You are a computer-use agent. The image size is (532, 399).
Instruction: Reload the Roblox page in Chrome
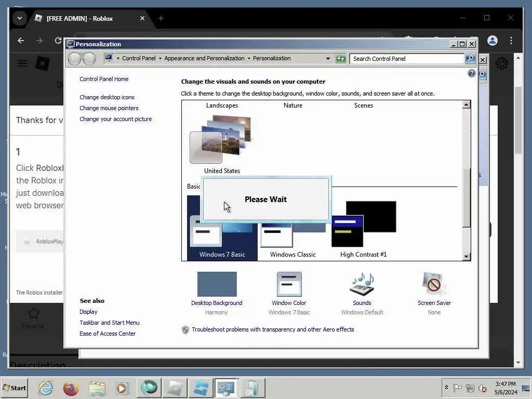(x=58, y=41)
